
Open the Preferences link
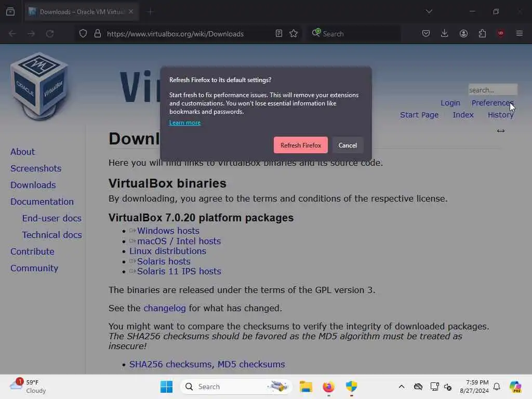point(493,103)
